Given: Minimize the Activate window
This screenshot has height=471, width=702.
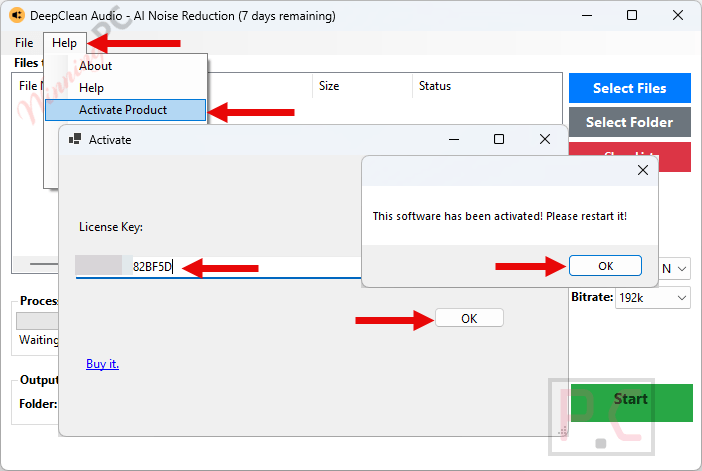Looking at the screenshot, I should [x=454, y=139].
